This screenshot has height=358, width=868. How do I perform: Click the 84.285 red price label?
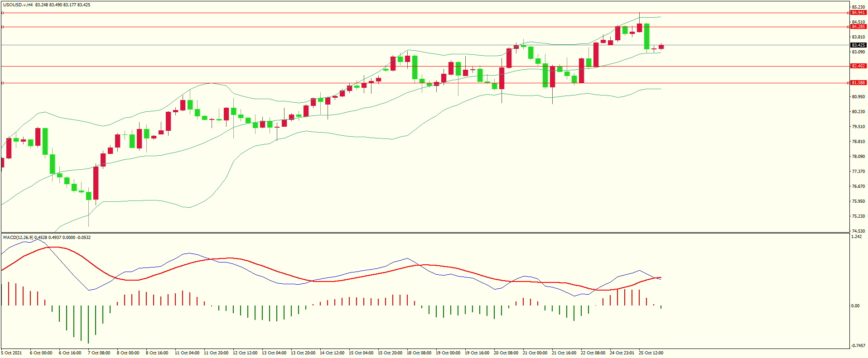[858, 27]
